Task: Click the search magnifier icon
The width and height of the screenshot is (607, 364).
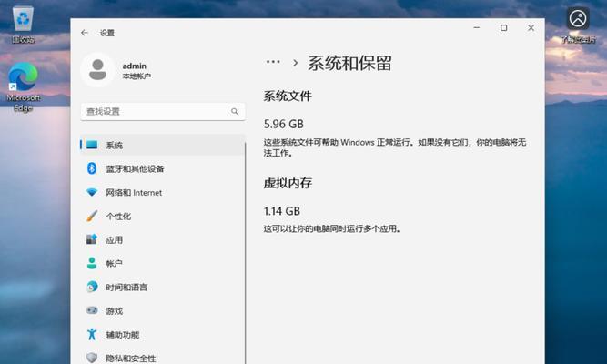Action: [234, 112]
